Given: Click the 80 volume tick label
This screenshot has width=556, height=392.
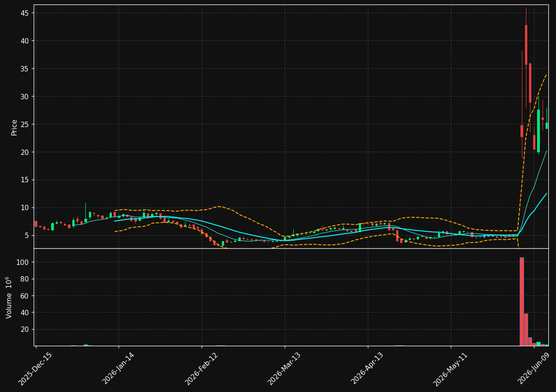Looking at the screenshot, I should point(24,279).
